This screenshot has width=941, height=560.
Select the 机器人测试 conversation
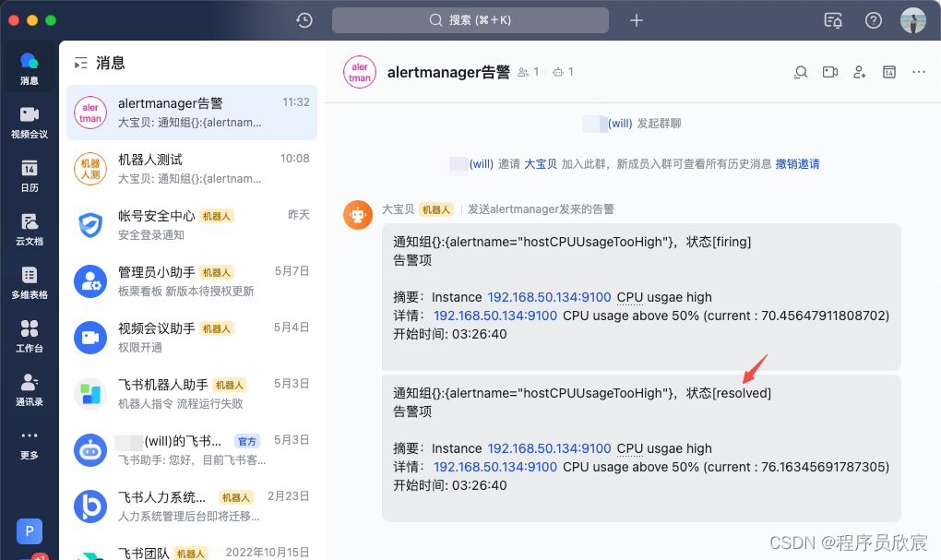coord(192,169)
